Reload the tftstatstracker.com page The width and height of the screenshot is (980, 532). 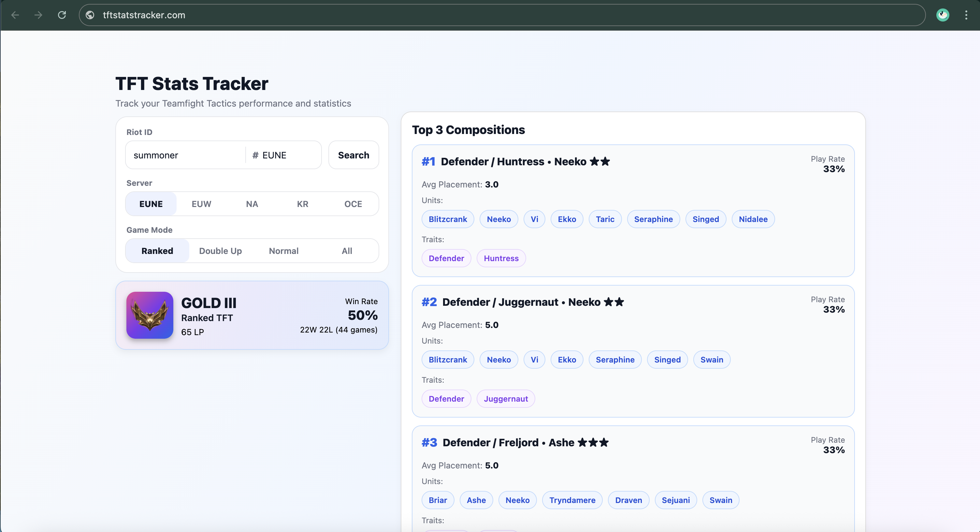pos(62,15)
